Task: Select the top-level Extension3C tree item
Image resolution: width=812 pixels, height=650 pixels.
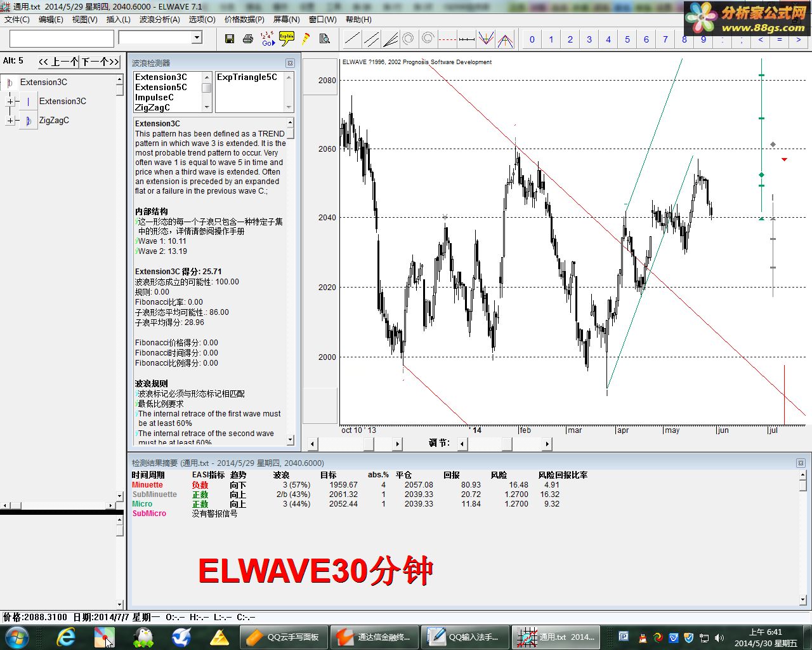Action: point(43,82)
